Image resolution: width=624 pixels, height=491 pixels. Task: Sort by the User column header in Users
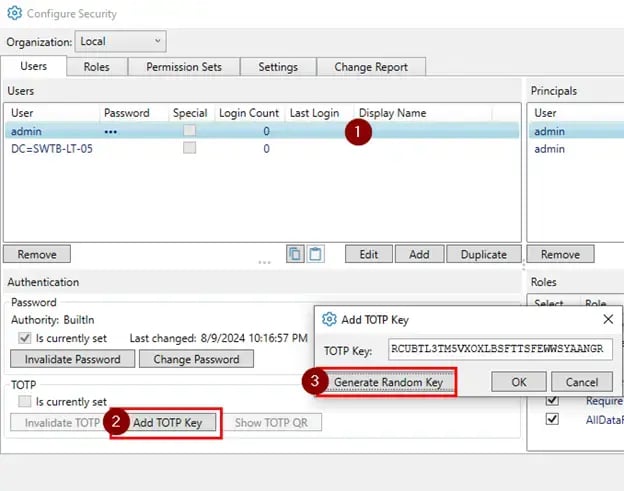pos(52,113)
